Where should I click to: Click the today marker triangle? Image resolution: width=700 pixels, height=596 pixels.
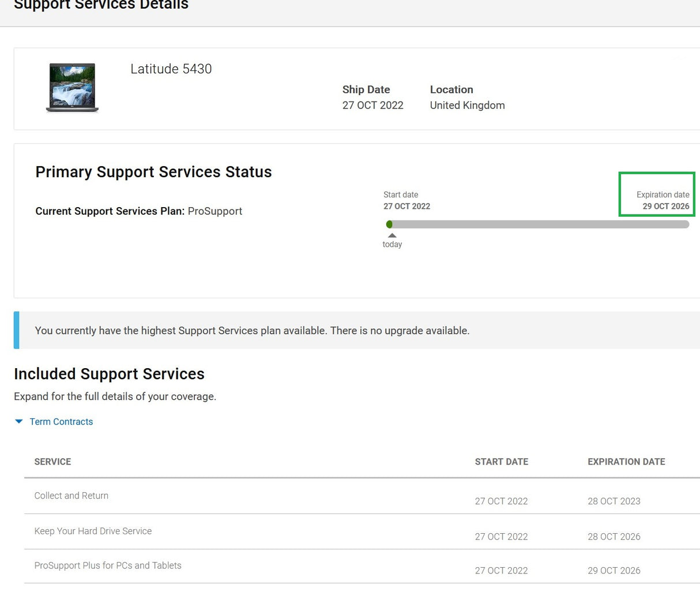(392, 235)
